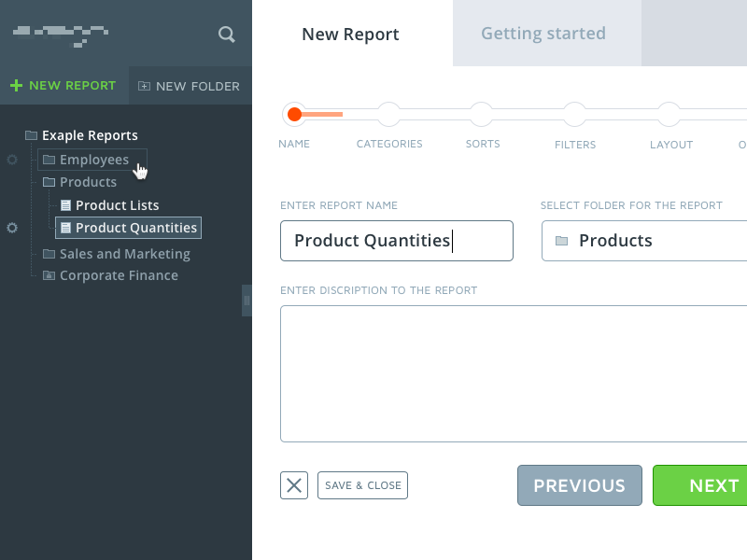Open the Products folder dropdown

(x=644, y=241)
